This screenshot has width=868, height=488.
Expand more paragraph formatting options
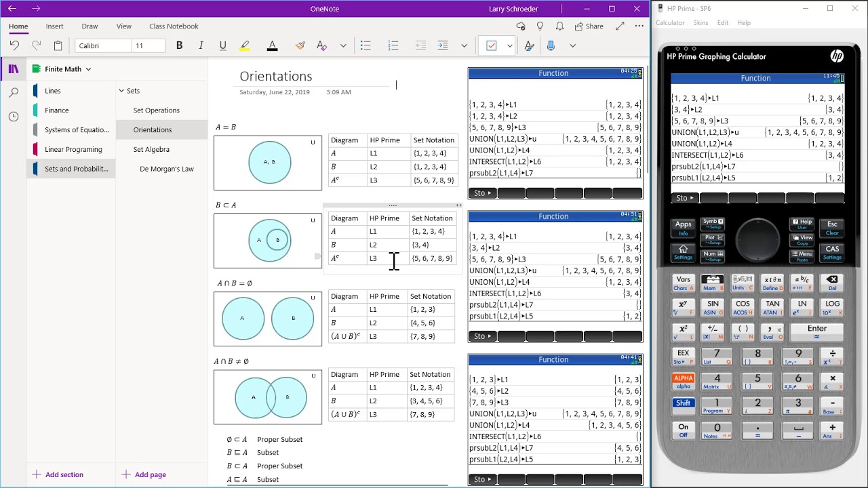[464, 45]
